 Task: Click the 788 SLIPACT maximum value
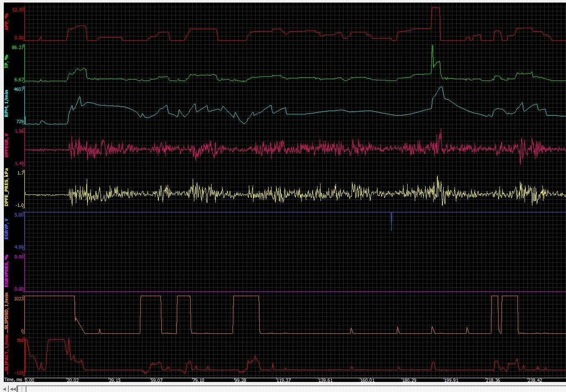coord(20,340)
